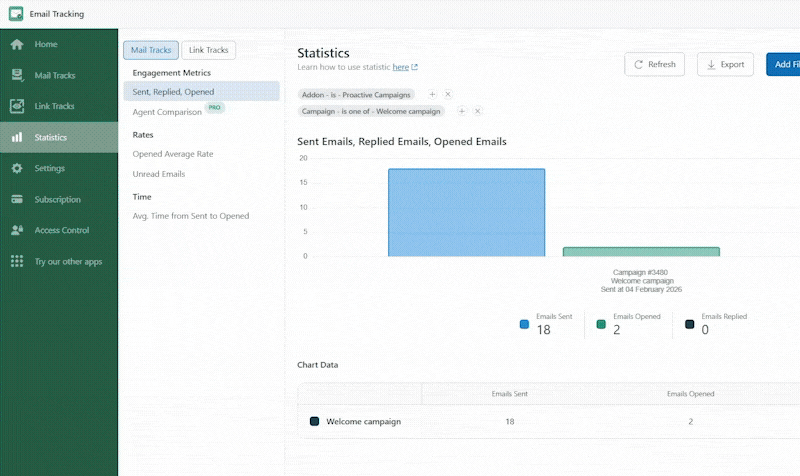Click the Addon is Proactive Campaigns filter chip
This screenshot has height=476, width=800.
[x=356, y=94]
